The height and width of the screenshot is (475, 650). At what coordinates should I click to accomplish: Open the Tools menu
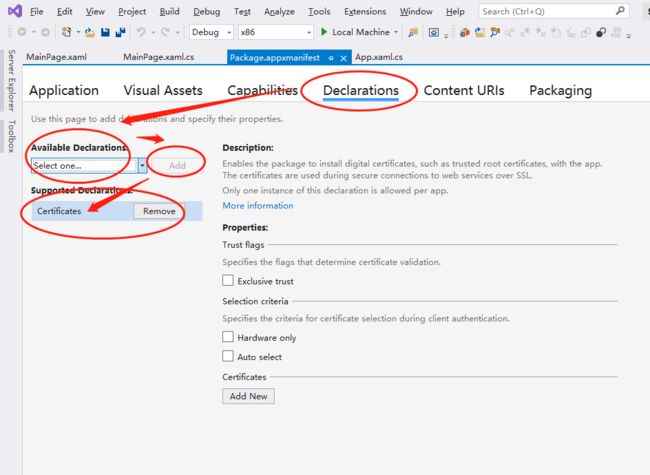[319, 12]
